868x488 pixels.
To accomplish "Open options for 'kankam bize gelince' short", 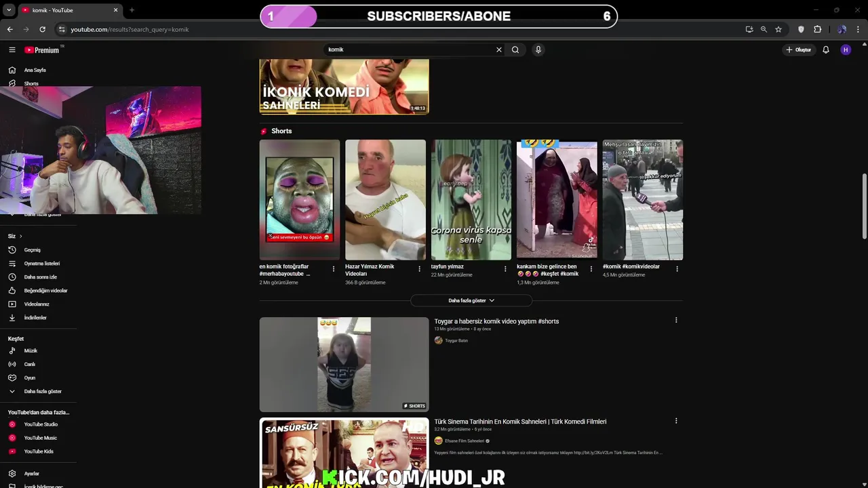I will [591, 269].
